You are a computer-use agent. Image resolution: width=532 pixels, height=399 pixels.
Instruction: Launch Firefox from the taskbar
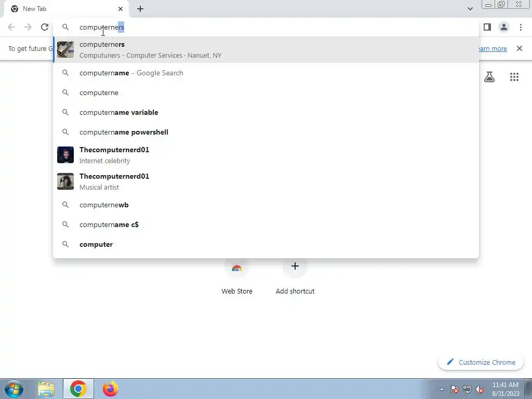click(x=110, y=389)
